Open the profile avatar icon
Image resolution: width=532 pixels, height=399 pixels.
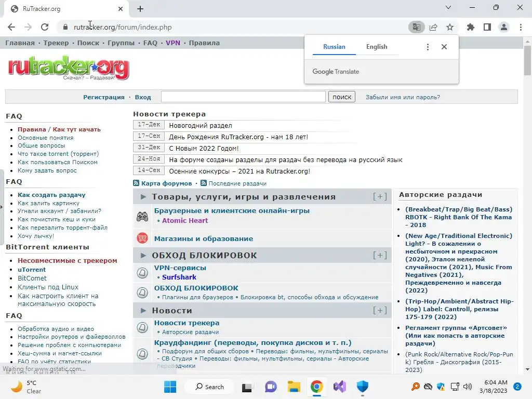click(504, 27)
